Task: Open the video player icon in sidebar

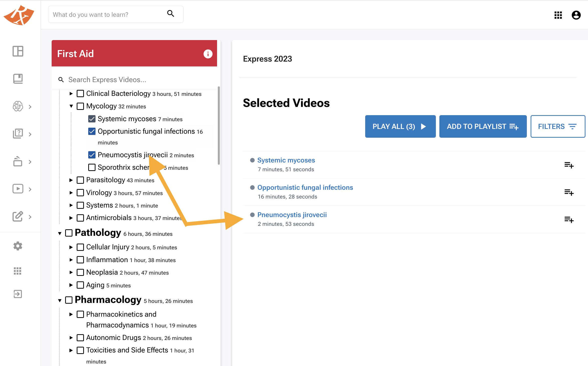Action: click(18, 189)
